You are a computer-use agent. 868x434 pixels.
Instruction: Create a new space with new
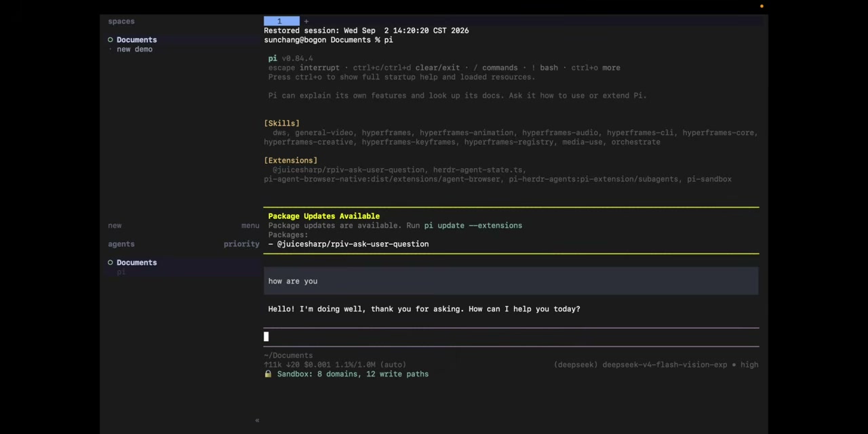[115, 226]
